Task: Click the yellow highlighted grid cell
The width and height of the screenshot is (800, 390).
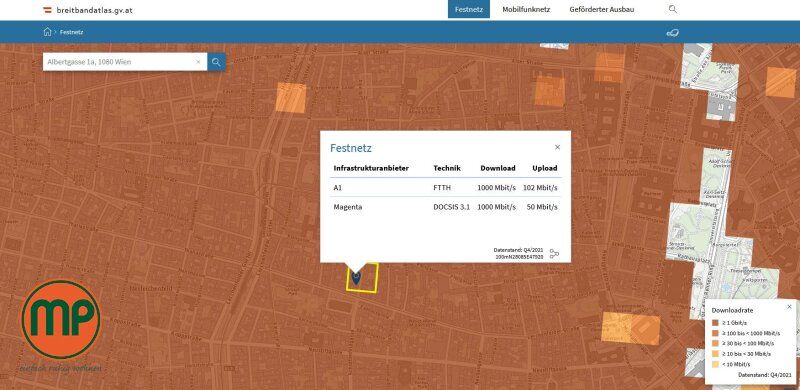Action: pyautogui.click(x=362, y=278)
